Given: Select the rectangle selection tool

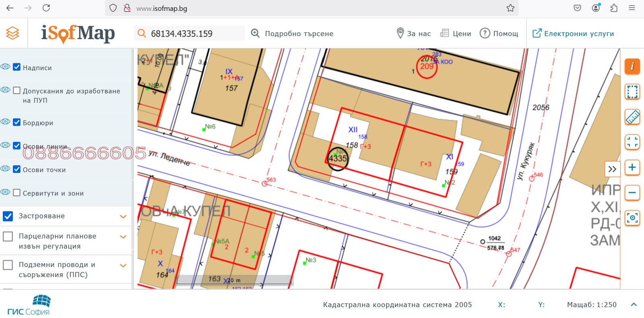Looking at the screenshot, I should (x=632, y=92).
